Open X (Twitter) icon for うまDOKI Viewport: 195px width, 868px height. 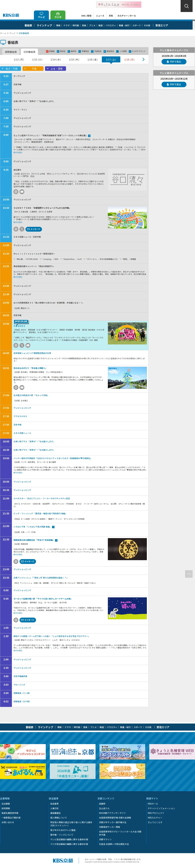pos(22,345)
